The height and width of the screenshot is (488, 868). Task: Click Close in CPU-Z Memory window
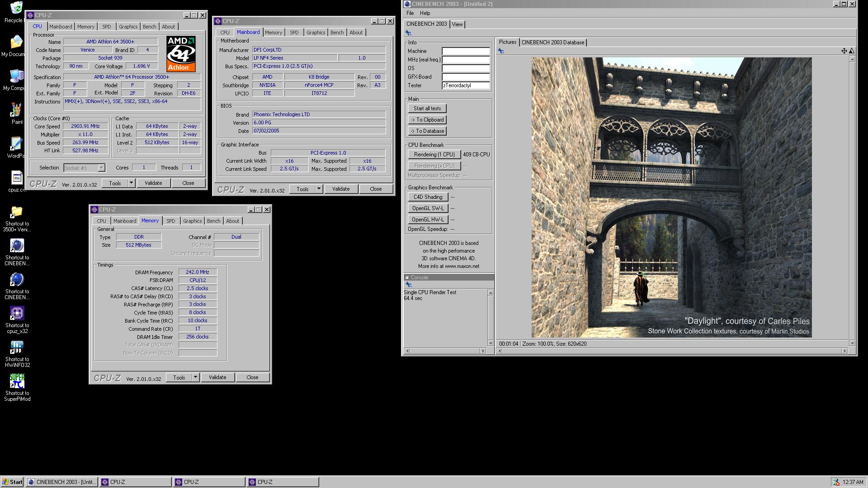tap(253, 377)
